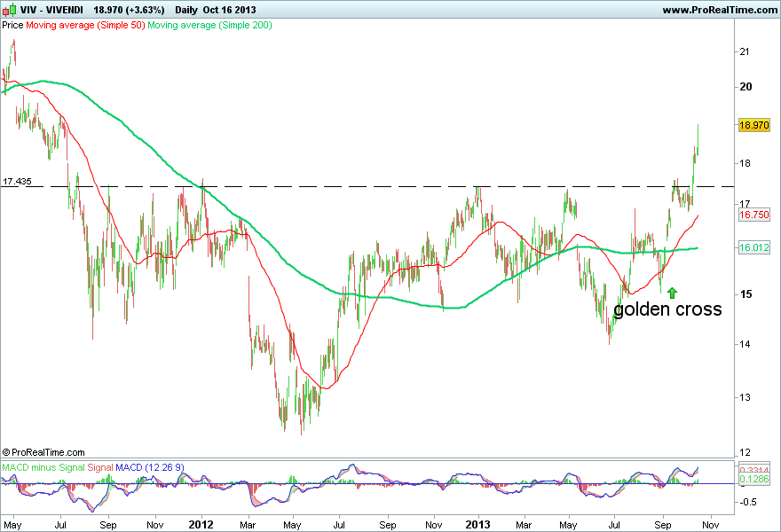Click the yellow 18.970 current price tag
781x532 pixels.
(x=754, y=125)
